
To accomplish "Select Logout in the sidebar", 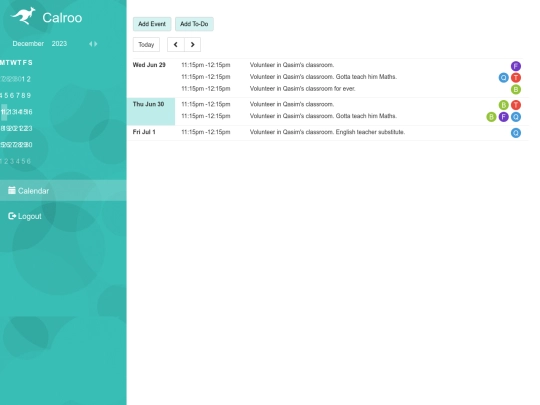I will click(25, 216).
